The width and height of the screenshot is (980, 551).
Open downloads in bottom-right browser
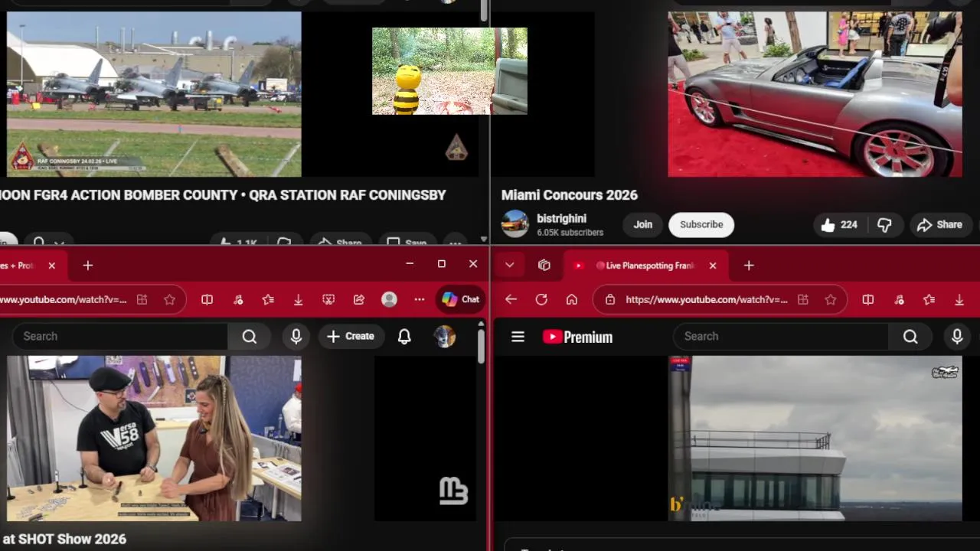959,300
